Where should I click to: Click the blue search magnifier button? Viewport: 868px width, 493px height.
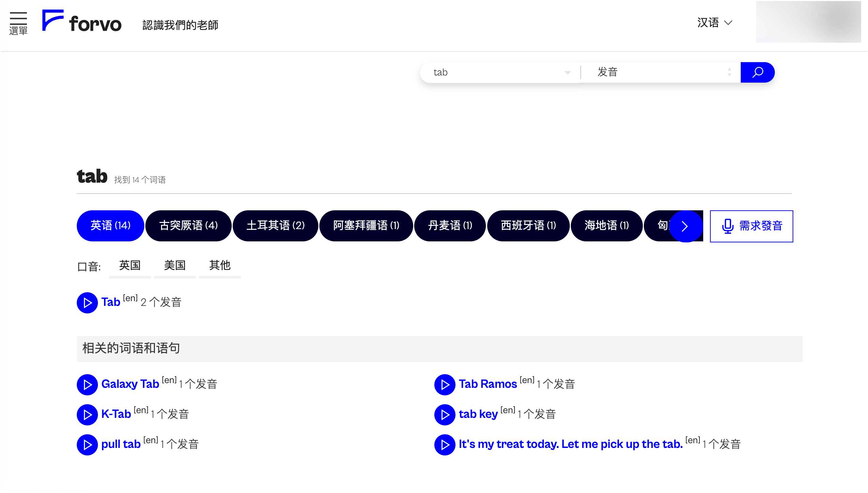pos(757,72)
